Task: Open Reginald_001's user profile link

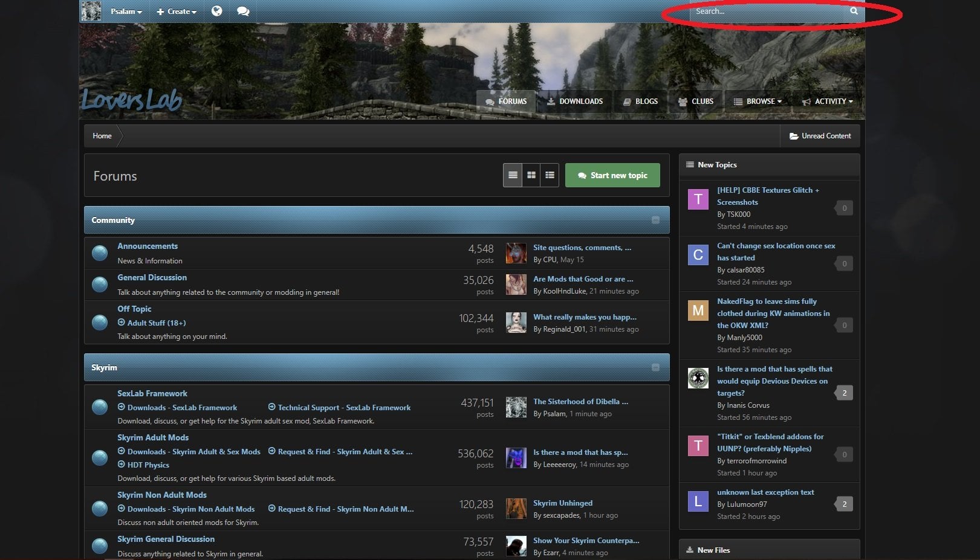Action: [565, 329]
